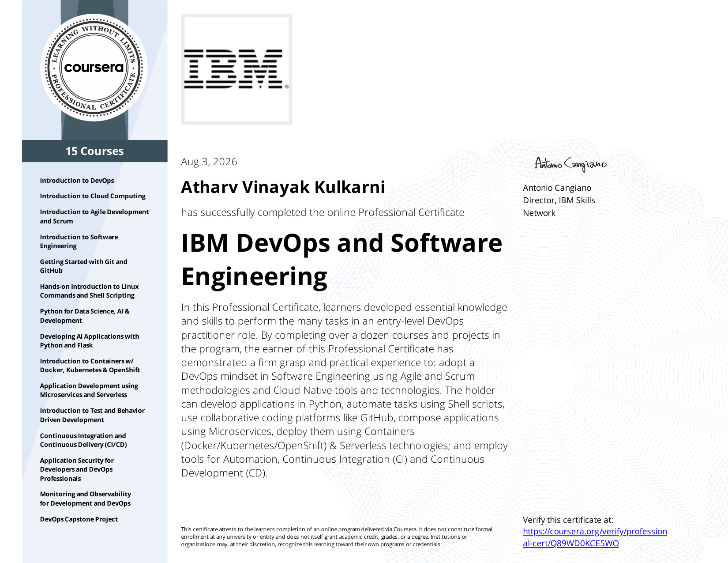Click 'Director, IBM Skills Network' title text
This screenshot has width=728, height=563.
point(559,207)
